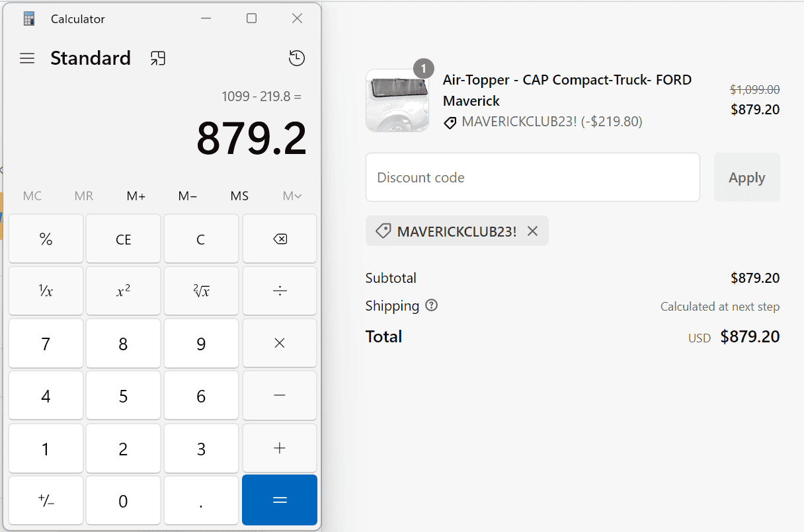Click digit 7 on the calculator

[x=46, y=343]
